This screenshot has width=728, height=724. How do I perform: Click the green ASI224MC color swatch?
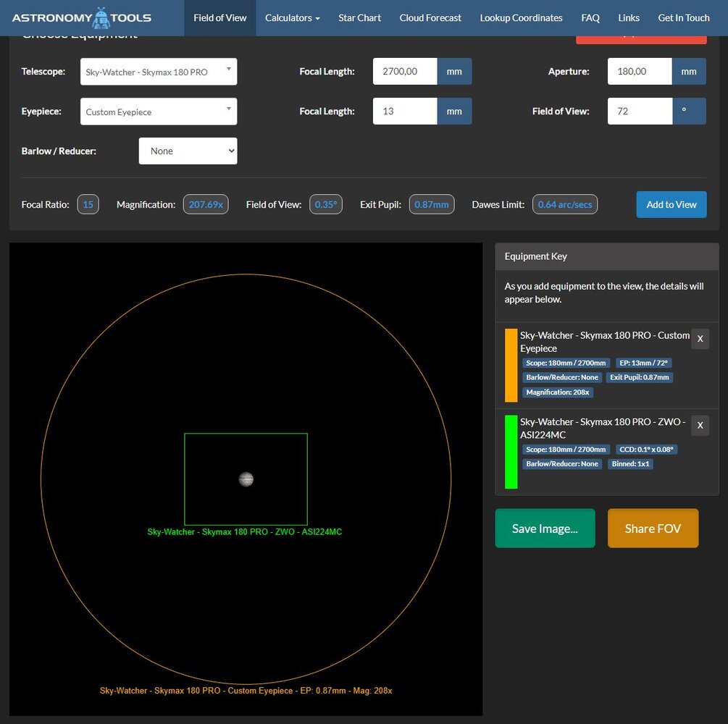(x=511, y=452)
